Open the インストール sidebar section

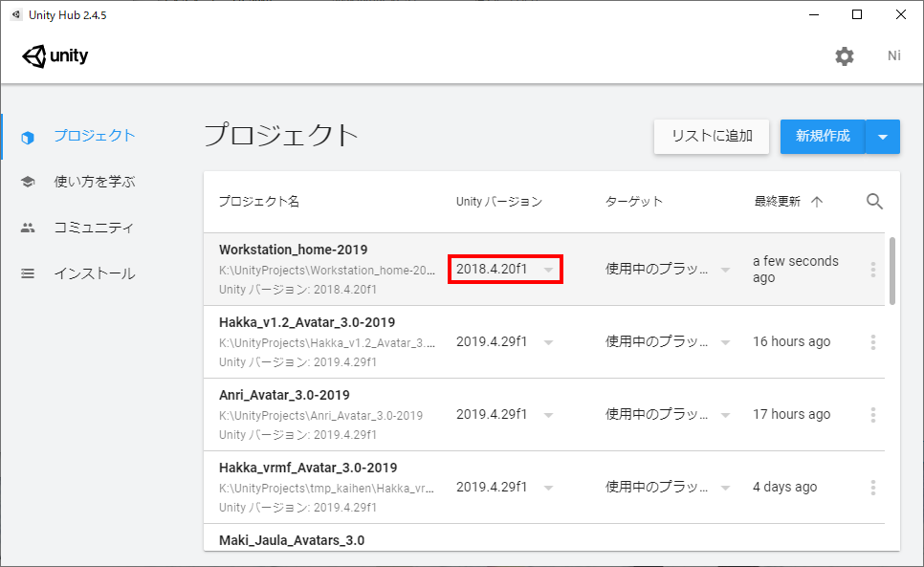tap(91, 273)
